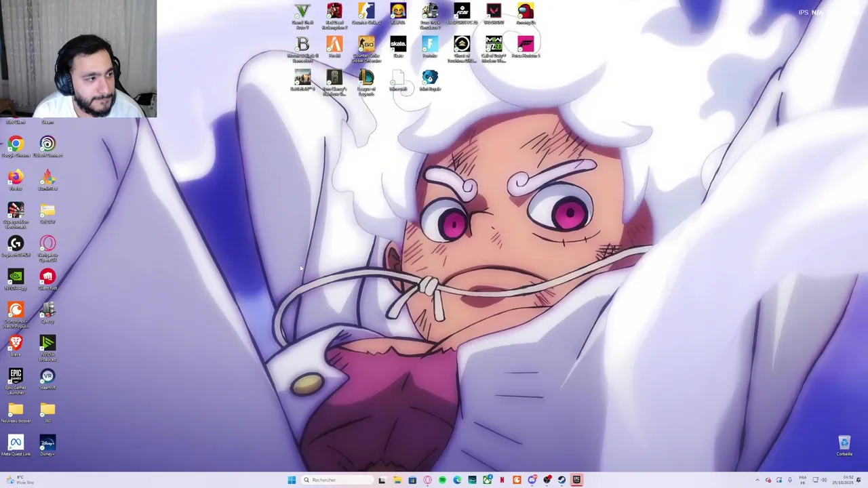Open the Logitech G HUB shortcut
This screenshot has width=868, height=488.
click(x=16, y=246)
